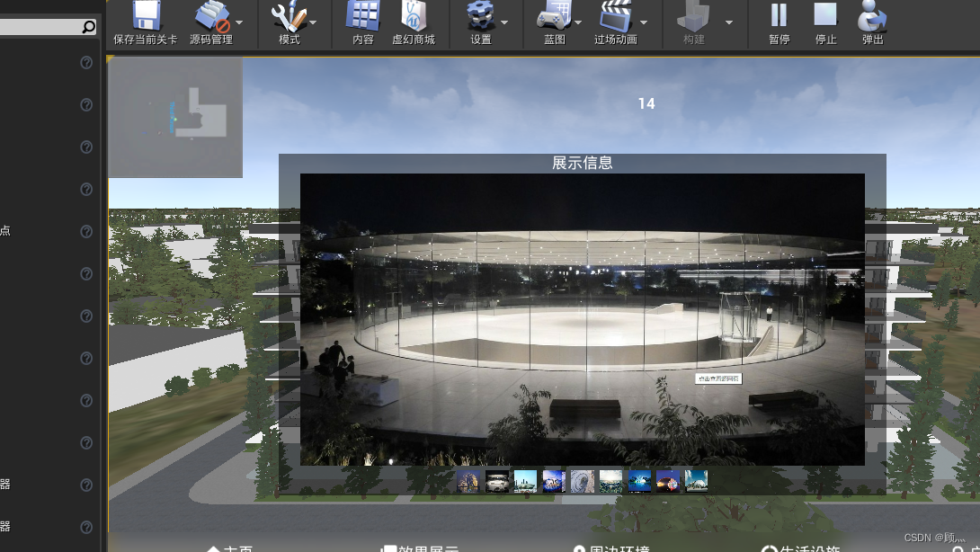
Task: Click the bottommost question-mark help icon
Action: pos(86,527)
